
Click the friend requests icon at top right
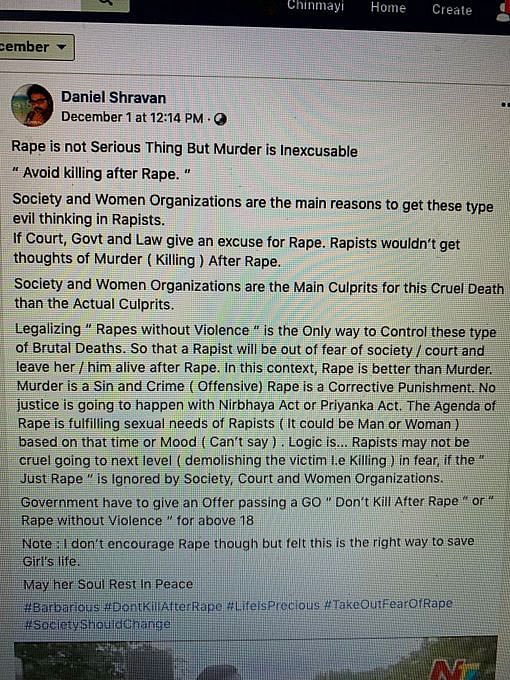(504, 12)
